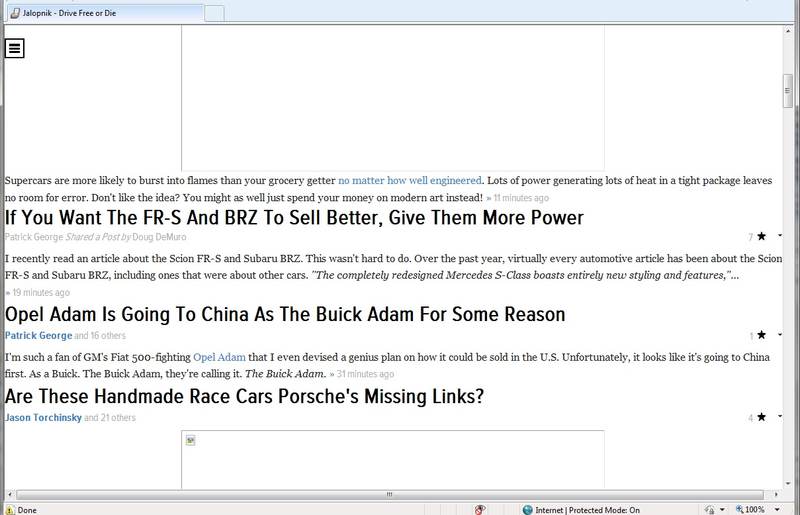Click the vertical scrollbar up arrow
This screenshot has height=515, width=800.
[x=788, y=31]
